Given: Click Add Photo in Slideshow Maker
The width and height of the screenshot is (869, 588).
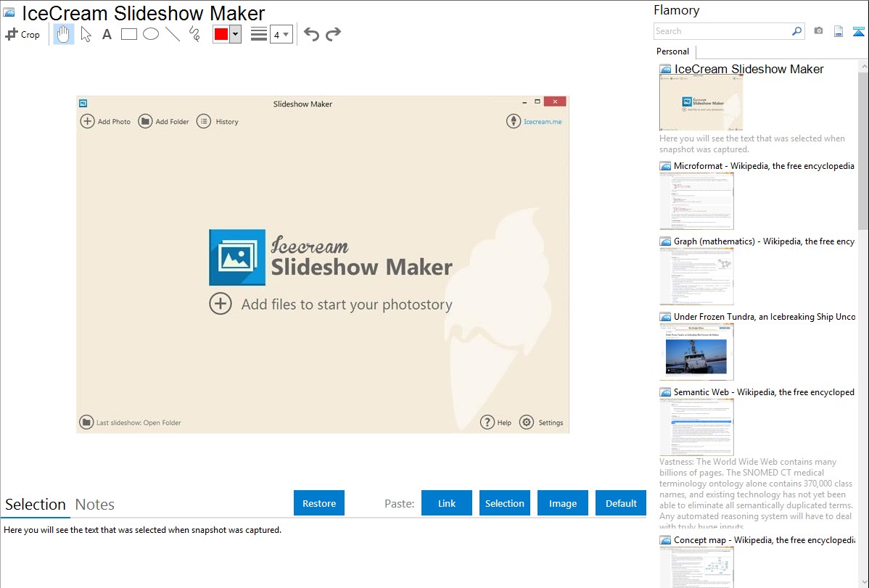Looking at the screenshot, I should pos(106,121).
